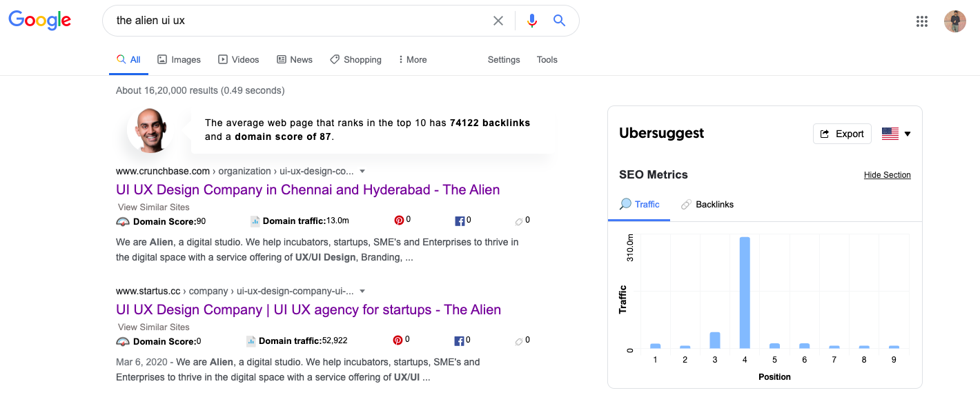This screenshot has width=980, height=406.
Task: Switch to the Backlinks tab in SEO Metrics
Action: 707,204
